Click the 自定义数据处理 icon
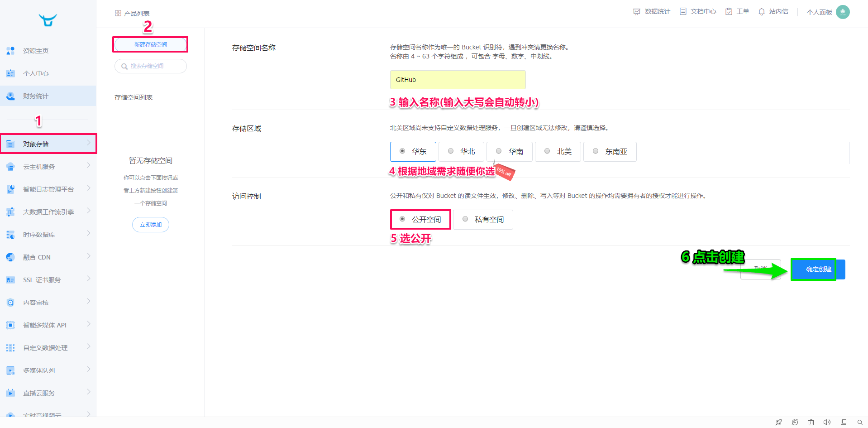The image size is (868, 428). tap(10, 348)
